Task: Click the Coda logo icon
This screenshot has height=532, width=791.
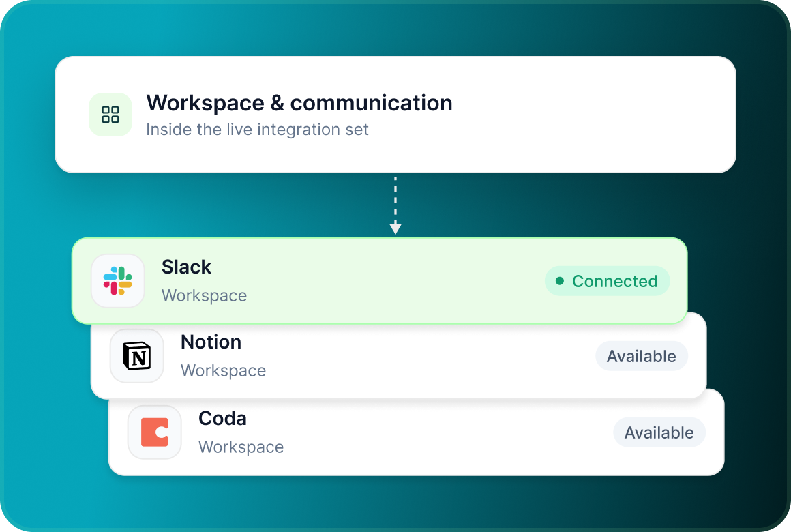Action: tap(154, 432)
